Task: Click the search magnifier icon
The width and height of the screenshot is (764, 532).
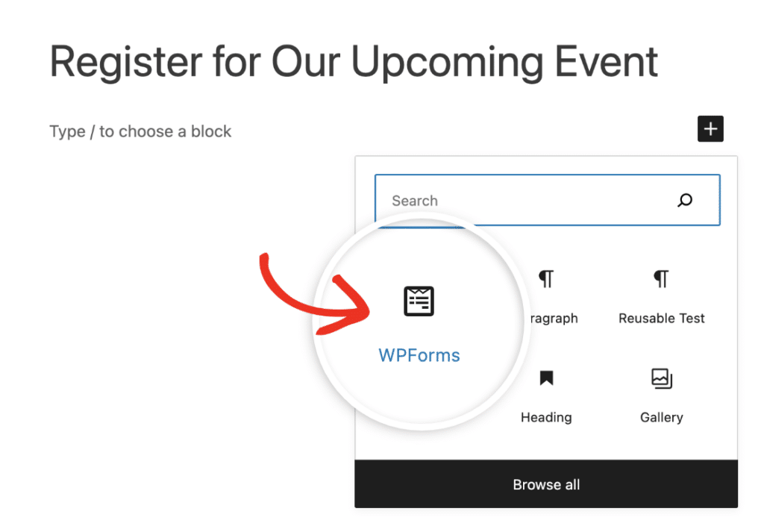Action: pos(684,200)
